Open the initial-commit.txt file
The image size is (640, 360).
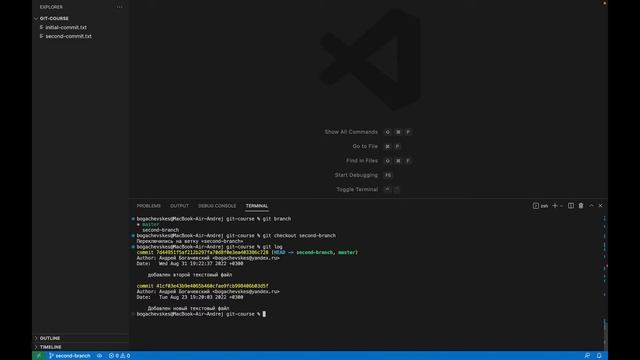66,27
